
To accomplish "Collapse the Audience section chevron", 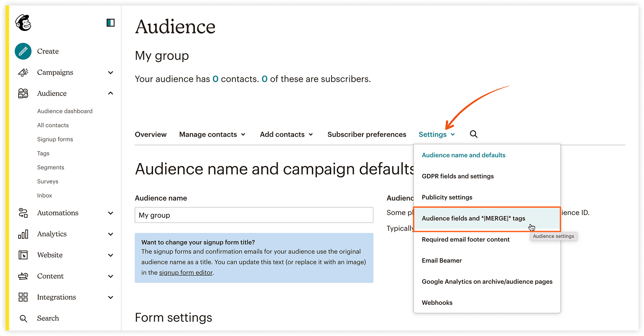I will click(111, 93).
